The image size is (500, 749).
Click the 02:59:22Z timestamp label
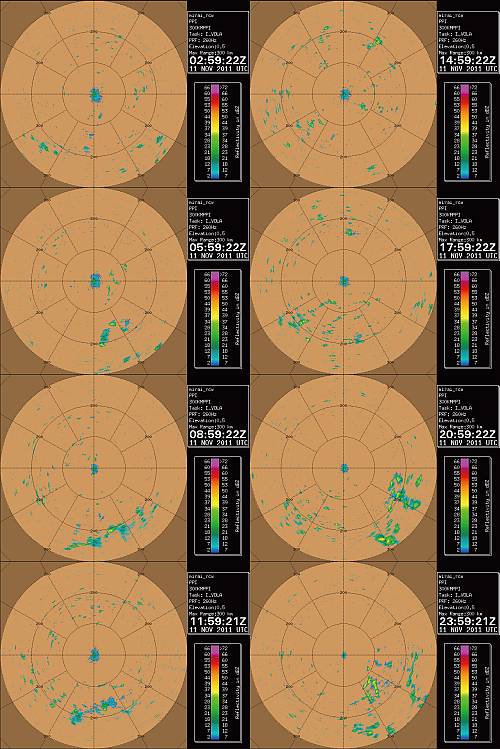(x=218, y=61)
